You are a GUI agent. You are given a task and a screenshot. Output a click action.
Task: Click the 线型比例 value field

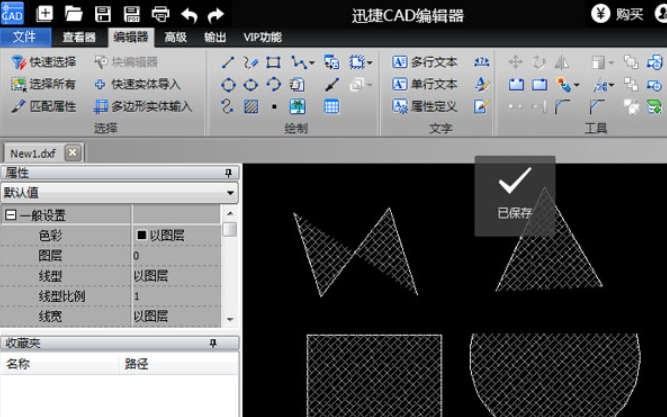(177, 296)
